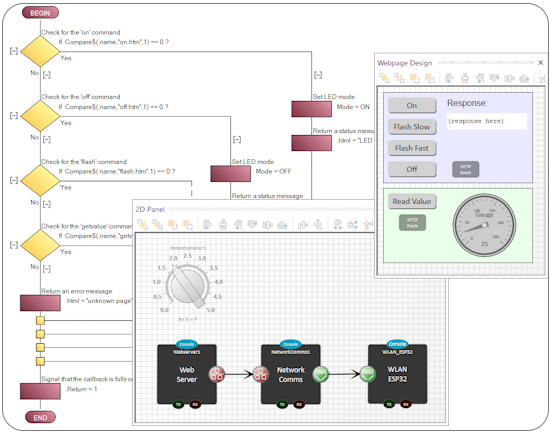The width and height of the screenshot is (550, 434).
Task: Click the Potentiometer1 rotary knob
Action: pos(188,286)
